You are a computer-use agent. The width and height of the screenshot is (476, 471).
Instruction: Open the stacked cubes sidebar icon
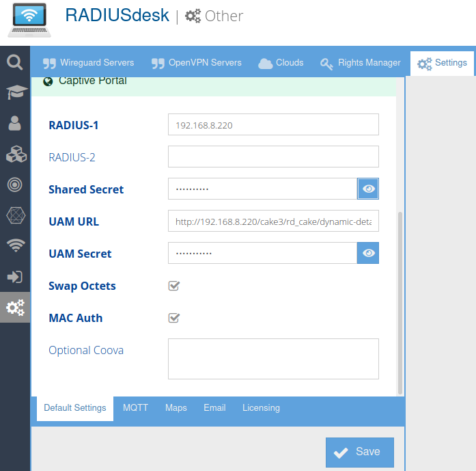coord(16,154)
